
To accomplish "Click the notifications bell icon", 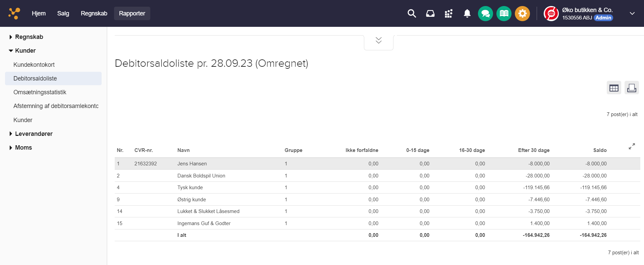I will tap(467, 13).
